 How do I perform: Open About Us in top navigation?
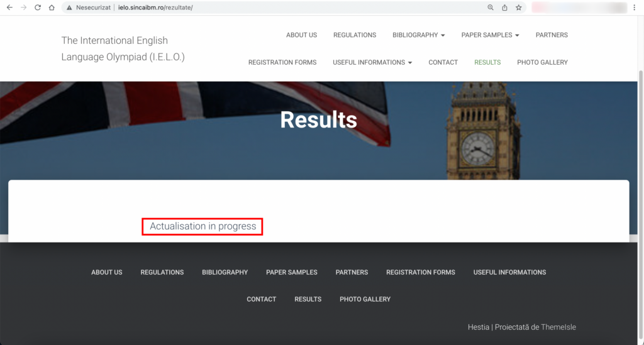(301, 35)
